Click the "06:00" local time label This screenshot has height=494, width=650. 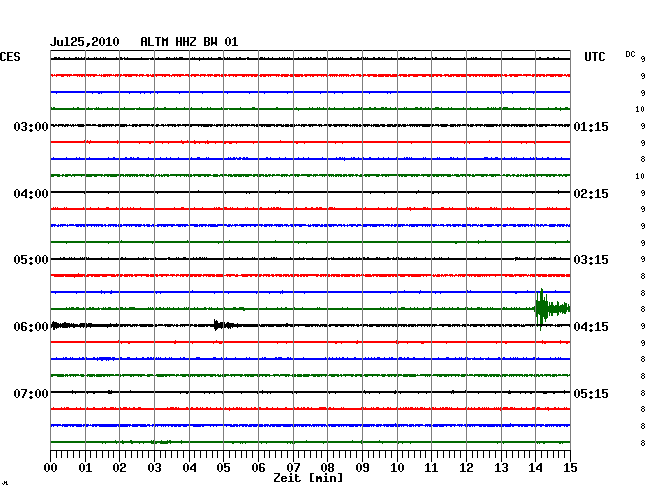pos(31,327)
